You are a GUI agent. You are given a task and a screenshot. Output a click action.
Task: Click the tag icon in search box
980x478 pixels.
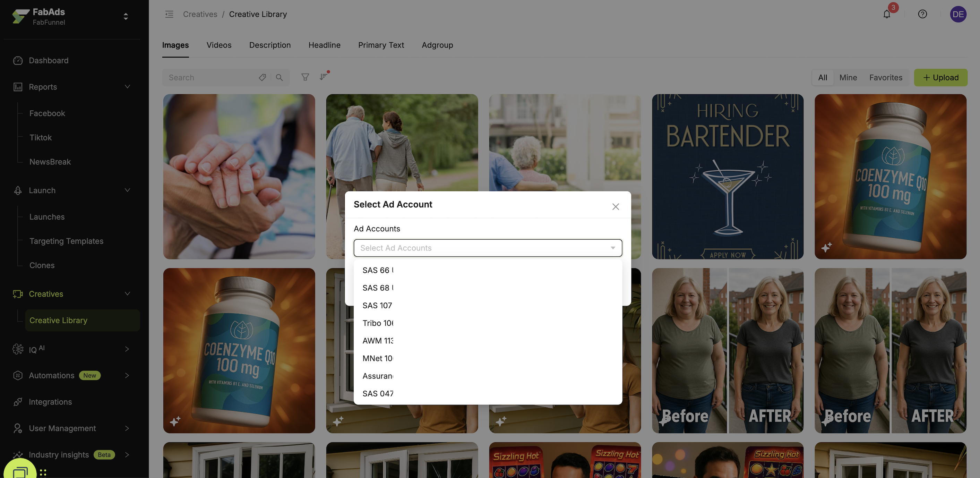click(262, 78)
